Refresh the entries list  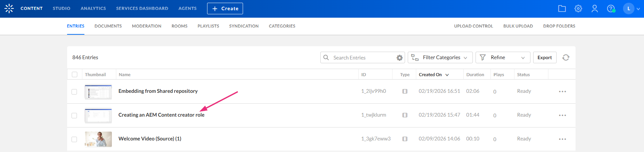pos(566,57)
